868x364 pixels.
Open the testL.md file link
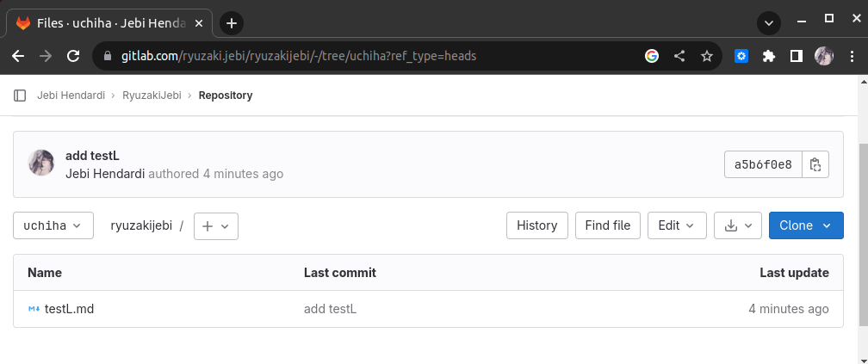[69, 309]
